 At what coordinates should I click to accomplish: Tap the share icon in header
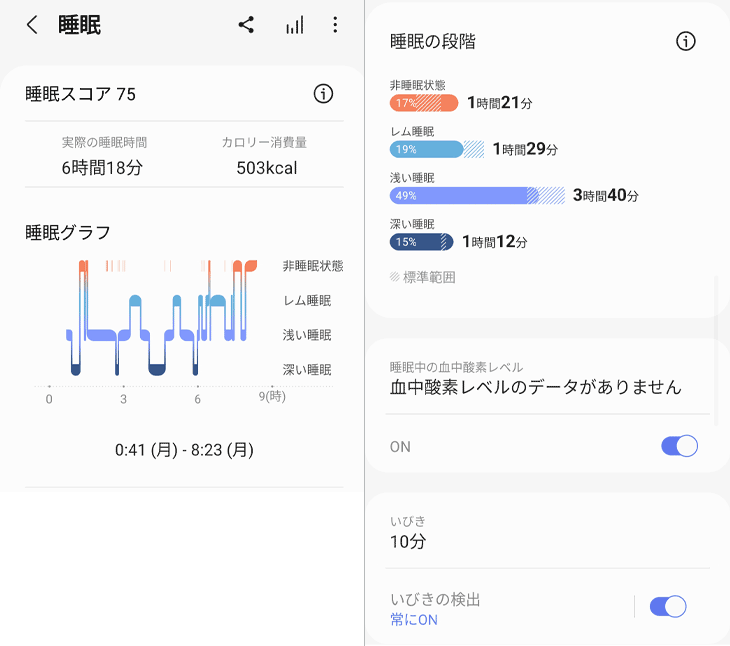point(246,25)
